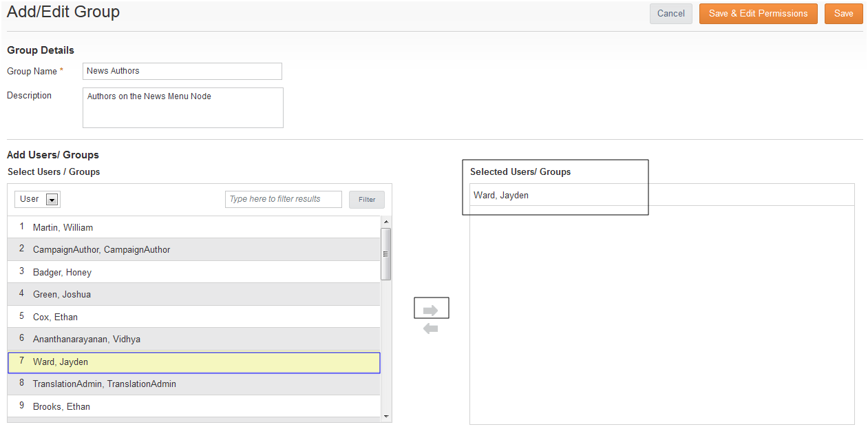The width and height of the screenshot is (868, 438).
Task: Cancel the group editing
Action: tap(670, 14)
